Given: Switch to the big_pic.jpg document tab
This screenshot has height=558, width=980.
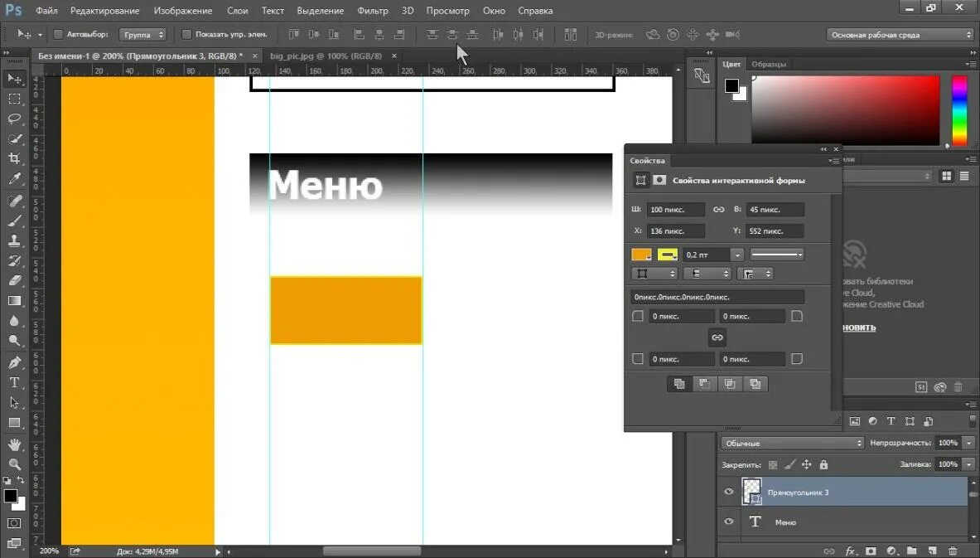Looking at the screenshot, I should coord(326,56).
